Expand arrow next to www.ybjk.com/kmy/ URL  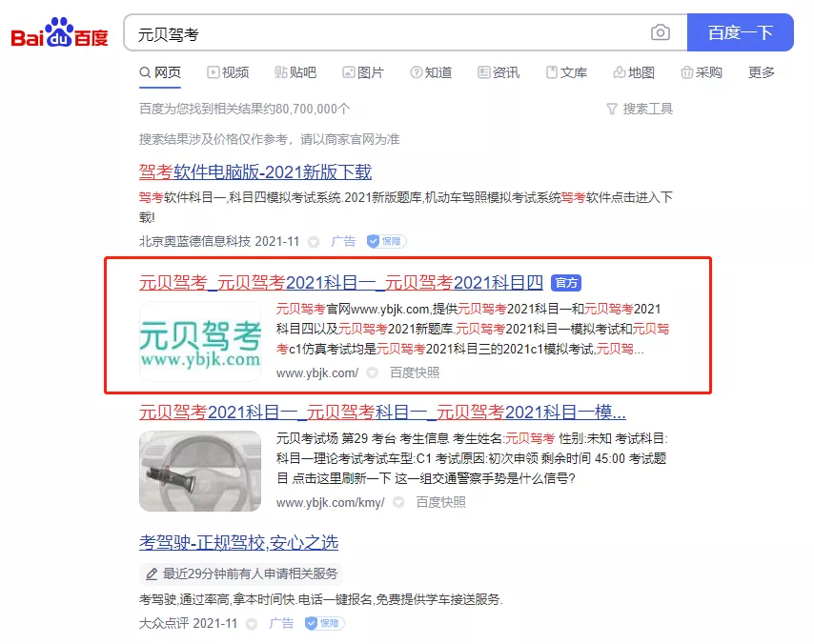coord(398,502)
